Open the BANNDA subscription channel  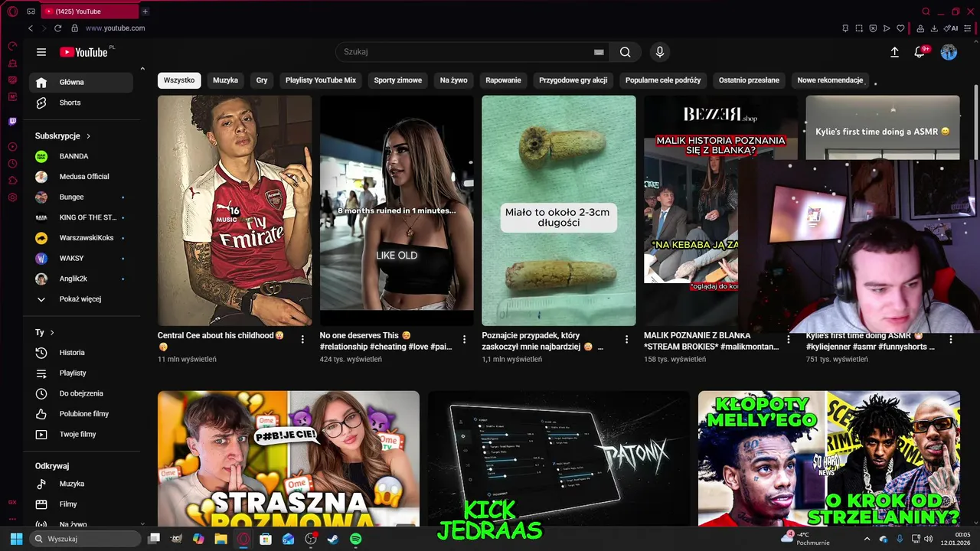pyautogui.click(x=81, y=156)
